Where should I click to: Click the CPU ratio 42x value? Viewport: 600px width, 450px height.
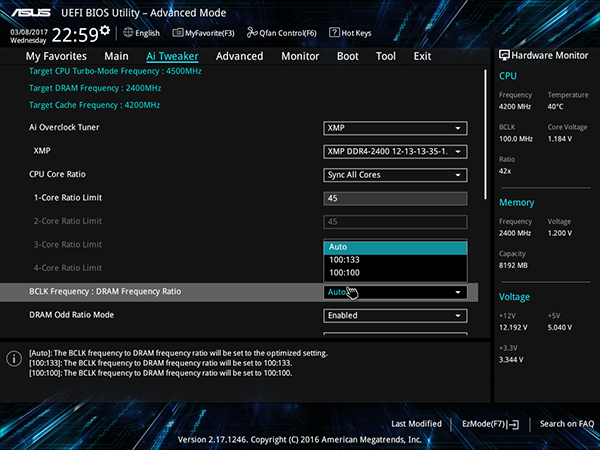(x=505, y=171)
